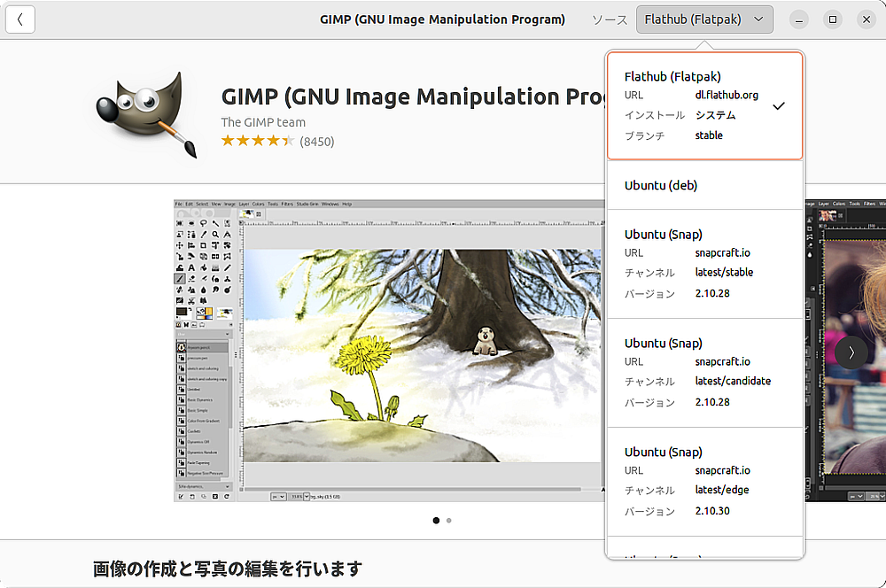Show next screenshot with right chevron
This screenshot has height=588, width=886.
(x=851, y=352)
